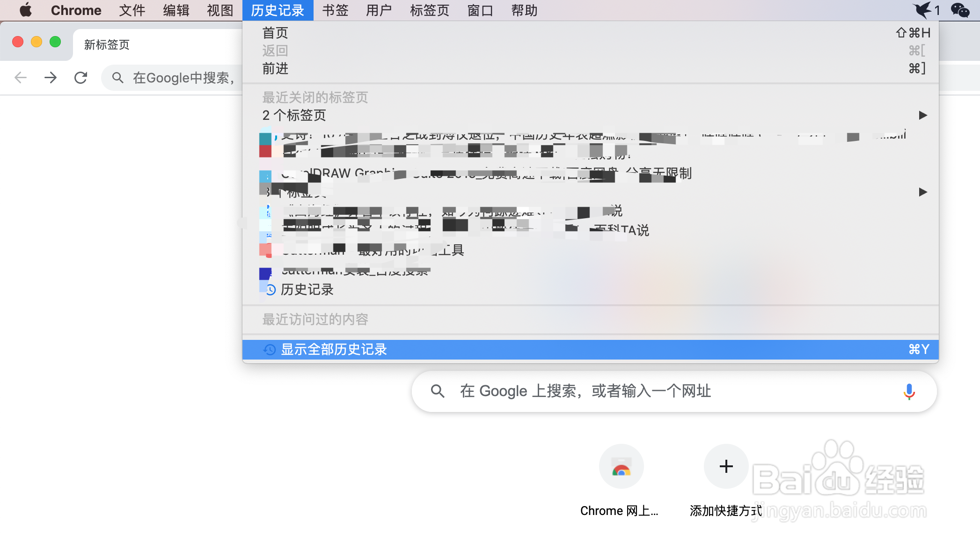
Task: Expand the second tab group submenu arrow
Action: pos(922,192)
